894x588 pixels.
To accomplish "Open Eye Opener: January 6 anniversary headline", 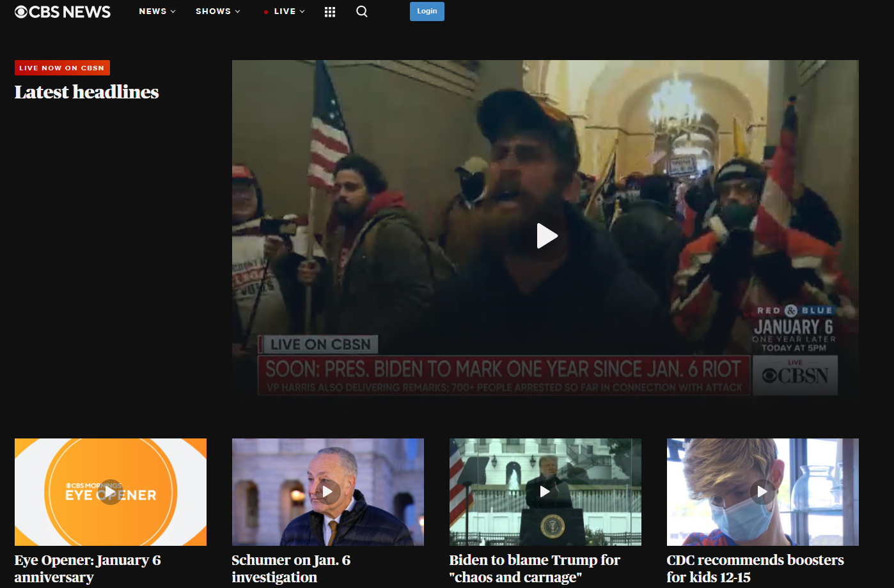I will click(88, 569).
